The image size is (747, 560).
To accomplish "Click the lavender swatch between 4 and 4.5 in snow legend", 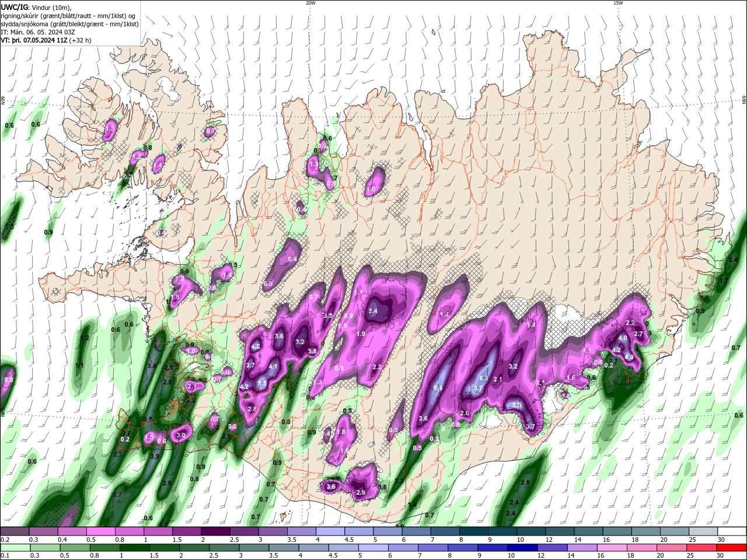I will click(x=330, y=531).
